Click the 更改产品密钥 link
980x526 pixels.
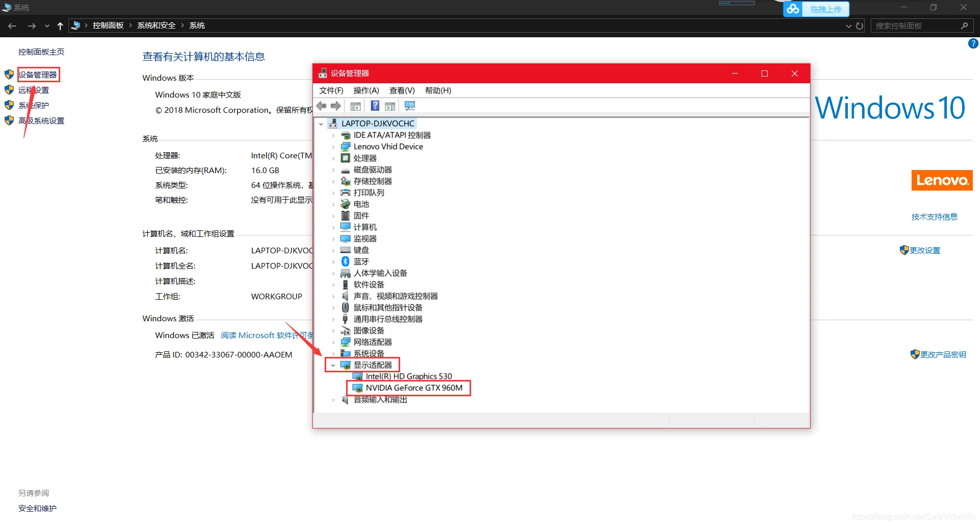tap(943, 354)
